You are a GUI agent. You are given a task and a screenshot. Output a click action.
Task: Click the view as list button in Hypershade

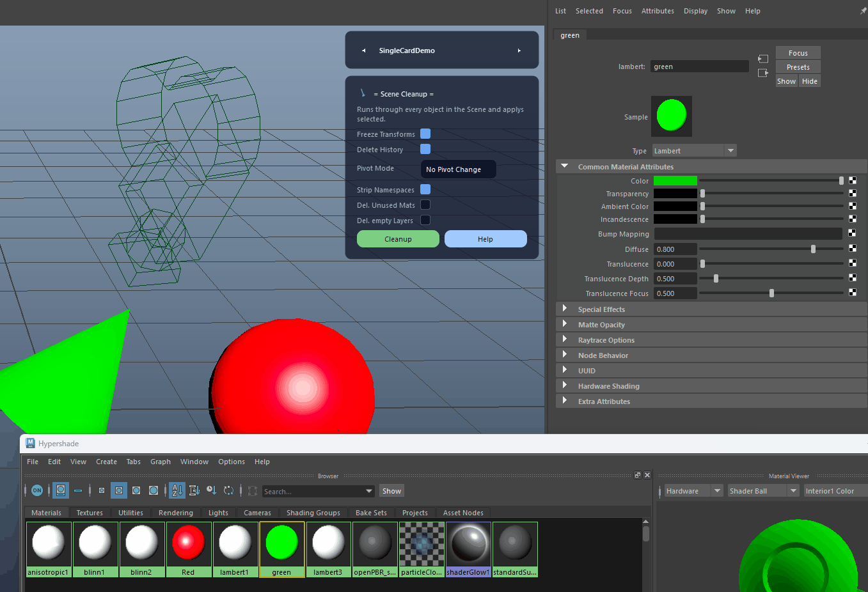tap(78, 491)
